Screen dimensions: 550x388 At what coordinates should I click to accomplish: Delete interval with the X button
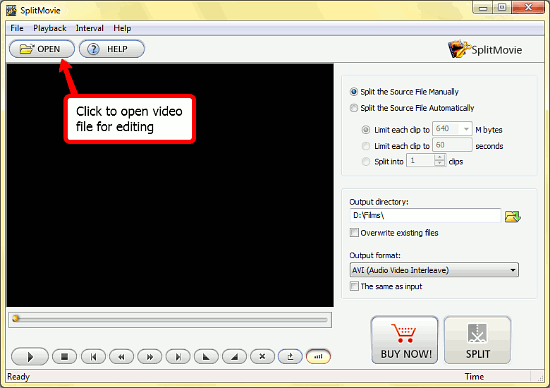click(x=262, y=357)
